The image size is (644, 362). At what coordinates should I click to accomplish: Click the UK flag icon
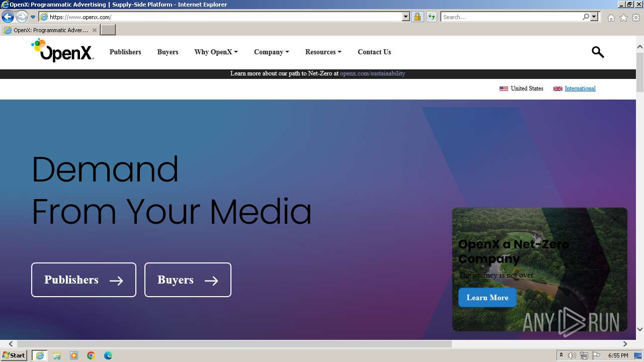pos(557,88)
